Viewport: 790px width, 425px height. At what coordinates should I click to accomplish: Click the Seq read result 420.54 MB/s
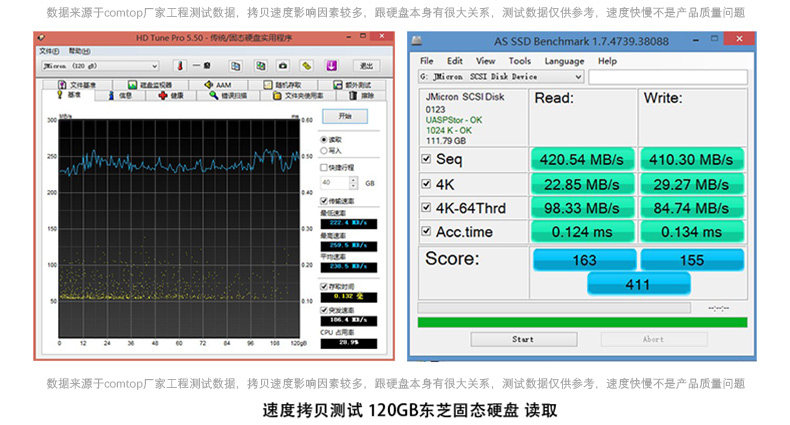582,160
